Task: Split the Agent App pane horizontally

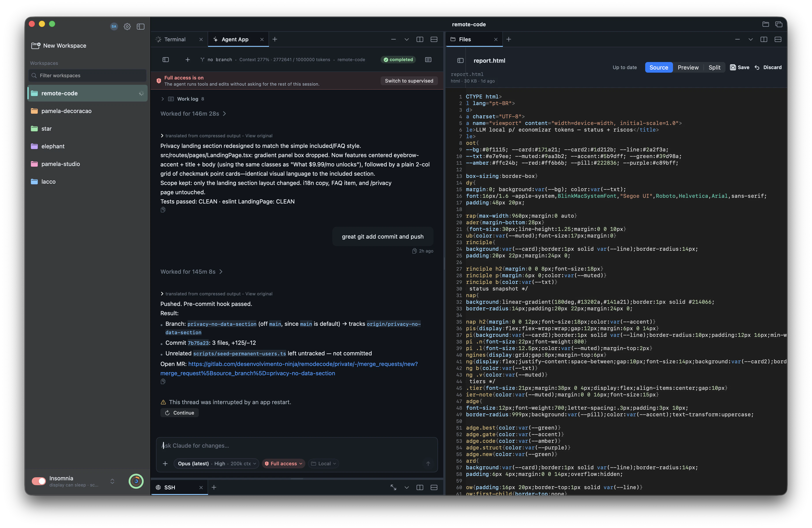Action: [x=434, y=39]
